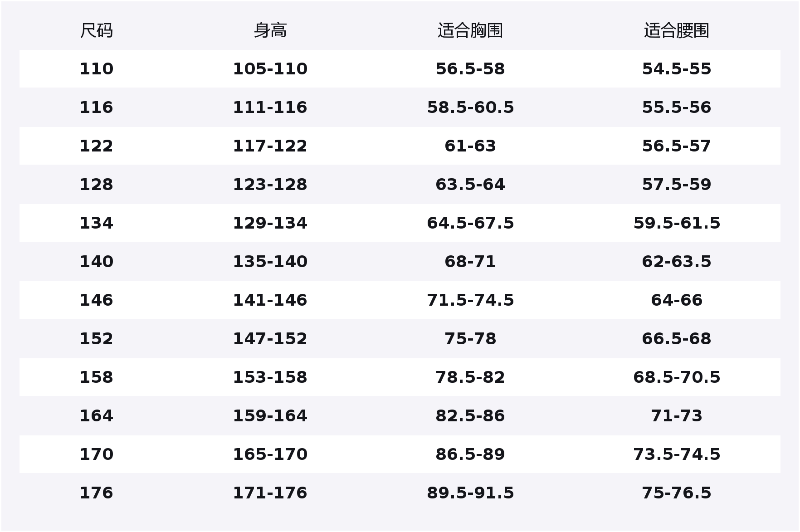Click the chest value 61-63
This screenshot has height=532, width=800.
tap(470, 146)
